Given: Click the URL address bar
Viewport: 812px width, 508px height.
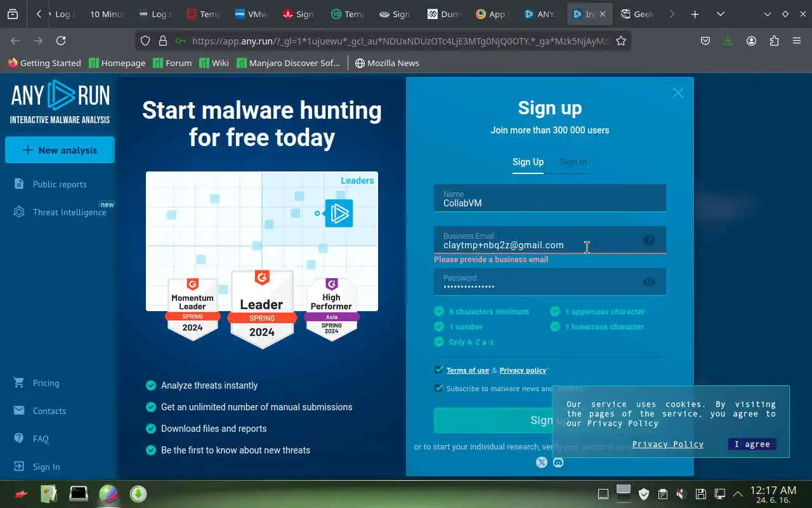Looking at the screenshot, I should (400, 41).
